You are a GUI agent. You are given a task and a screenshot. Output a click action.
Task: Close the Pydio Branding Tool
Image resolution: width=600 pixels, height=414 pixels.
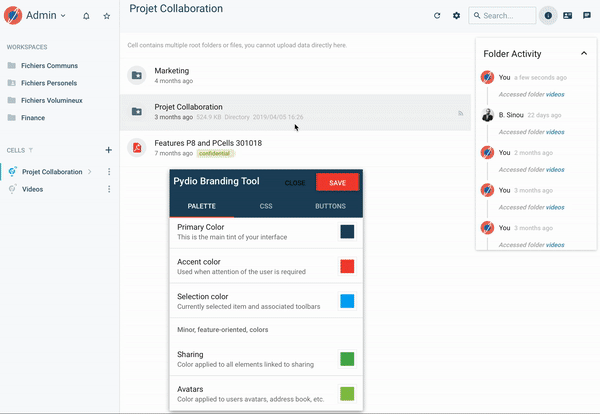[295, 183]
